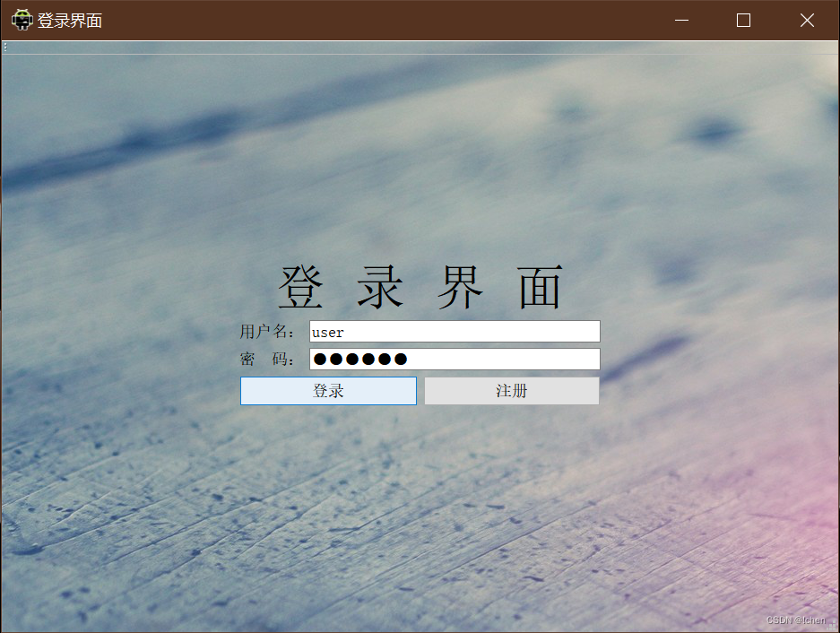The height and width of the screenshot is (633, 840).
Task: Click the 密码: label
Action: 266,360
